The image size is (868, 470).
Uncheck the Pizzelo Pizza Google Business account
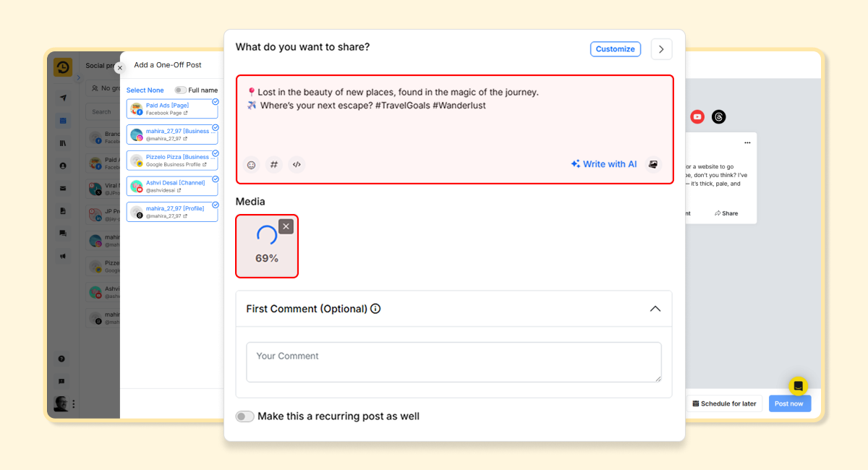pos(216,153)
